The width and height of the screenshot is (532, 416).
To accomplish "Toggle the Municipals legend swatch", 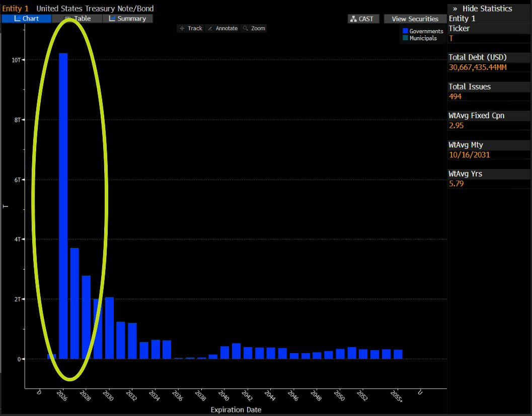I will click(x=405, y=38).
